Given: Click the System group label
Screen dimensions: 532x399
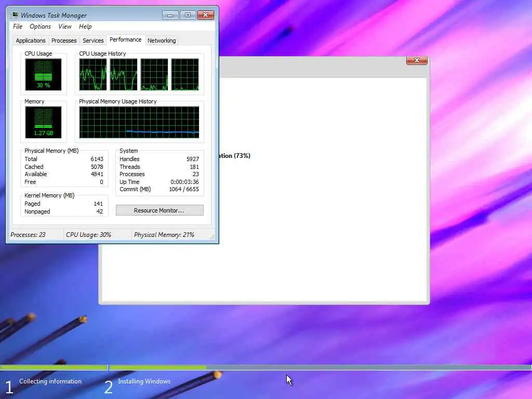Looking at the screenshot, I should (x=129, y=151).
